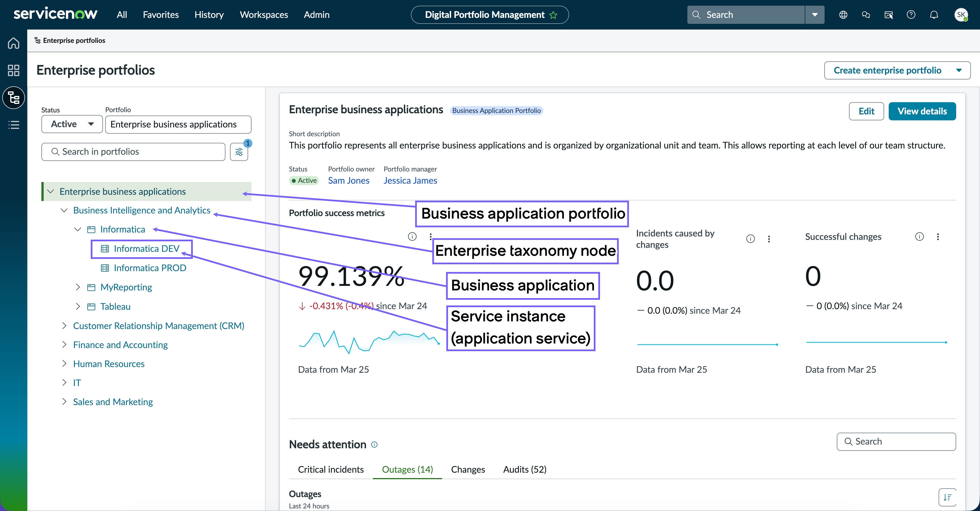Open the dashboard grid icon in sidebar
The height and width of the screenshot is (511, 980).
coord(14,70)
